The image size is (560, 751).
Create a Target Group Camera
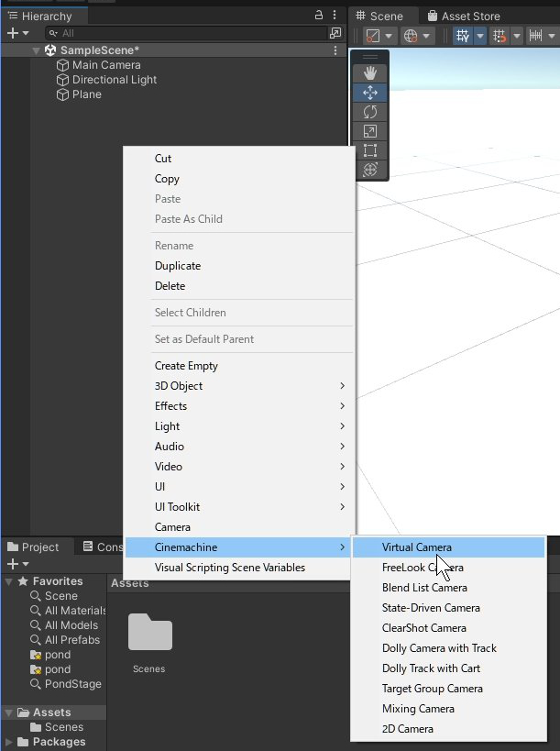click(x=448, y=689)
